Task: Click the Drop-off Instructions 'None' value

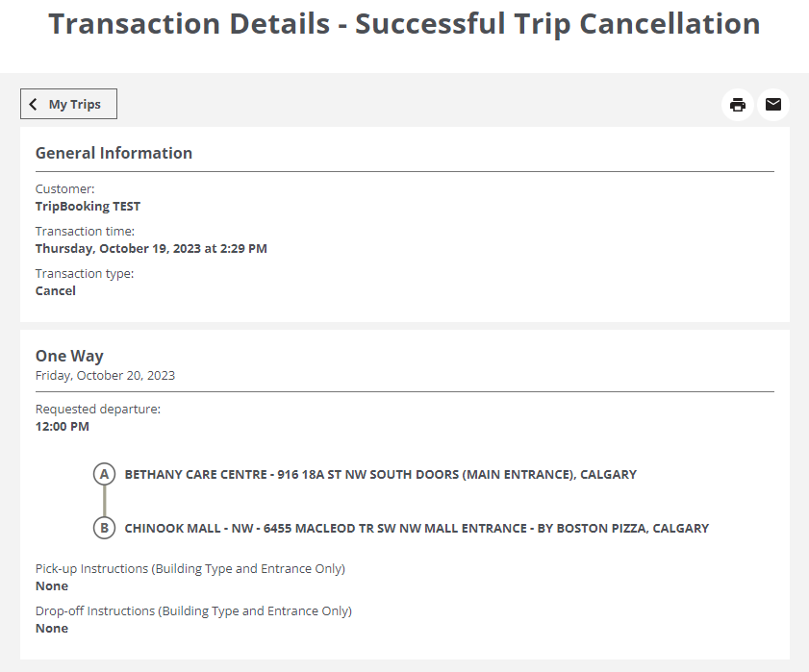Action: (51, 628)
